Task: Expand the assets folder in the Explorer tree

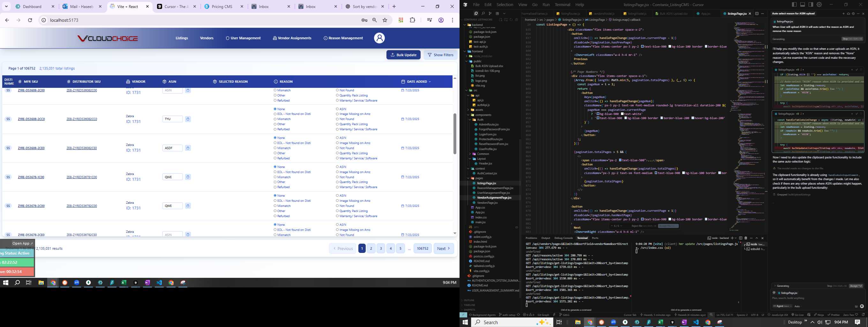Action: point(468,110)
